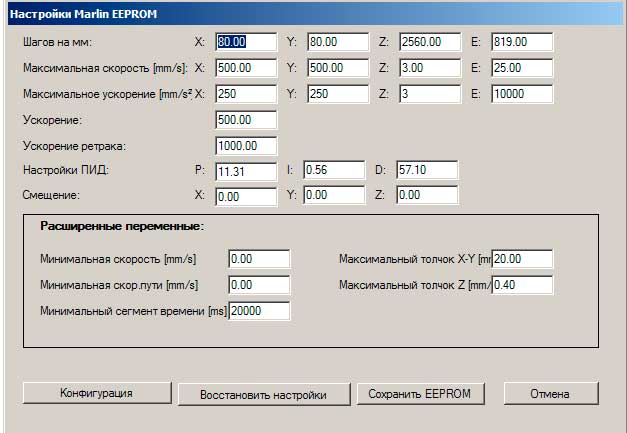
Task: Click the Ускорение field 500.00
Action: [x=245, y=120]
